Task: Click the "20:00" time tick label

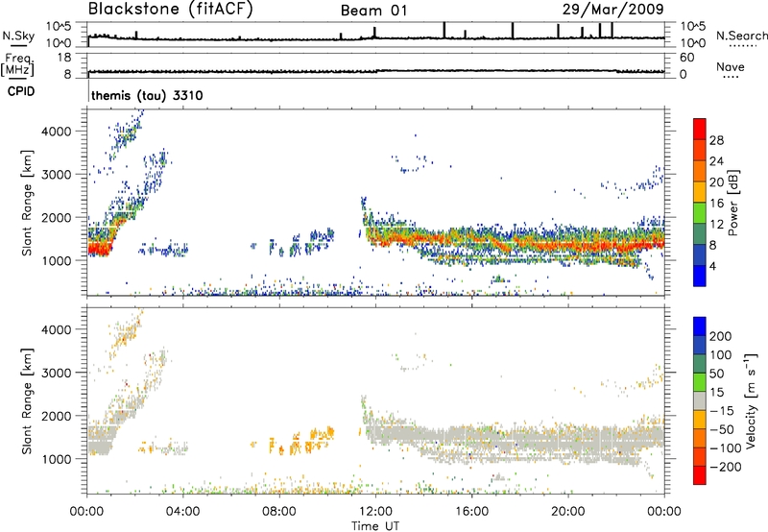Action: click(567, 512)
